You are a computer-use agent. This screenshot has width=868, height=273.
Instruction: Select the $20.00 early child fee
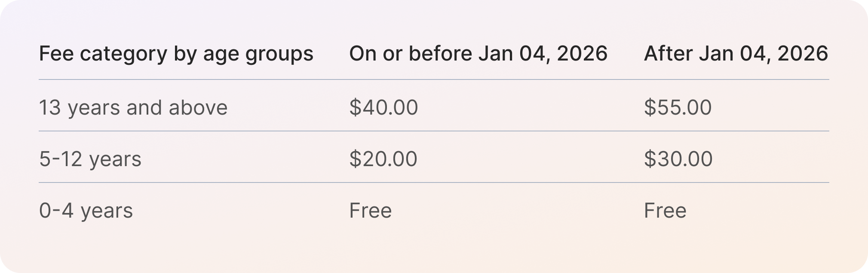(x=383, y=159)
